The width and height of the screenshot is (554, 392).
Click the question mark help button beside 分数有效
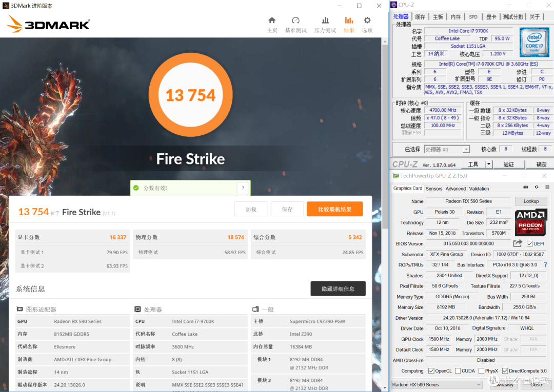click(x=243, y=188)
